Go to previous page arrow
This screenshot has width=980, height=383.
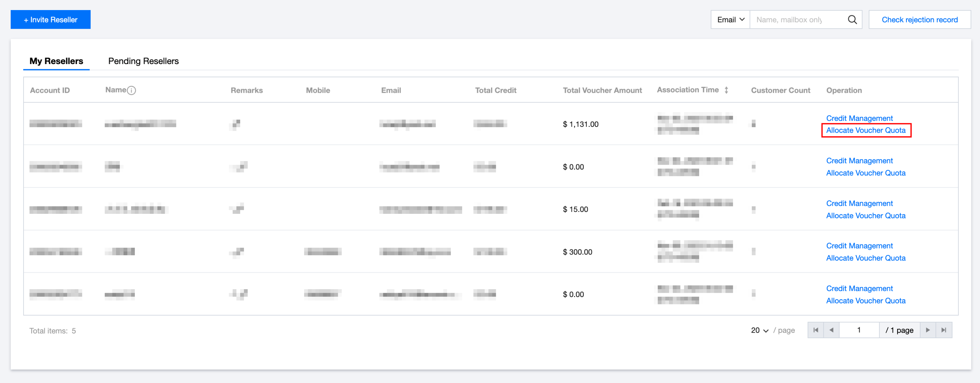tap(831, 330)
